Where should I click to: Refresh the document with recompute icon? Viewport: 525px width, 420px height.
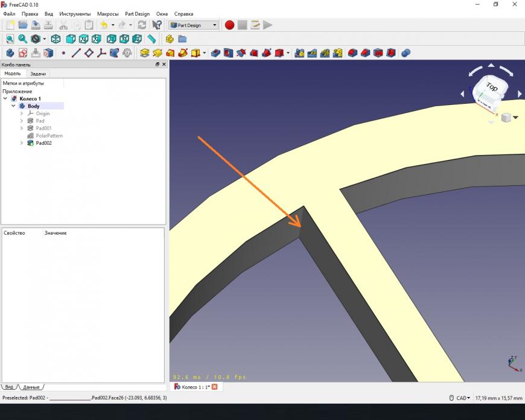pos(142,25)
